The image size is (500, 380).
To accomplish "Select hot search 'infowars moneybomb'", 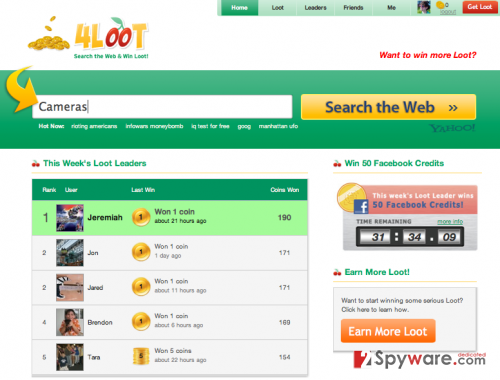I will [154, 126].
